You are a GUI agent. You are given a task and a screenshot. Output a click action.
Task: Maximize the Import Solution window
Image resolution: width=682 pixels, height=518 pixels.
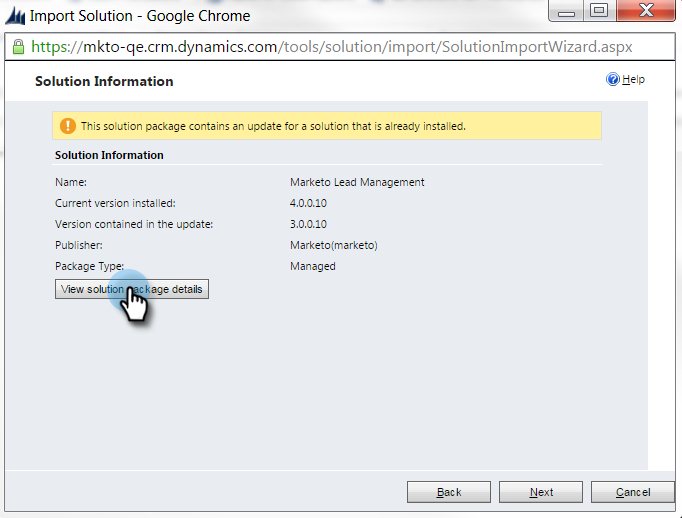tap(599, 10)
